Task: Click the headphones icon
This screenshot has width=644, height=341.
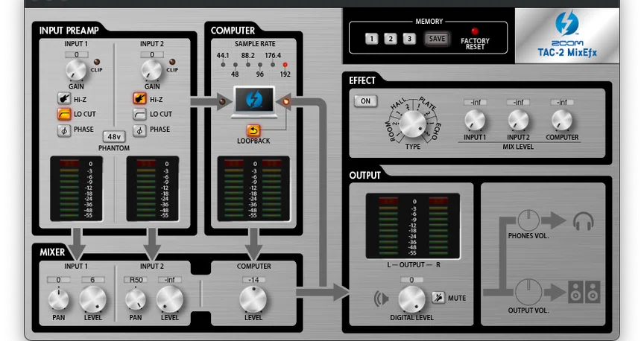Action: [x=583, y=221]
